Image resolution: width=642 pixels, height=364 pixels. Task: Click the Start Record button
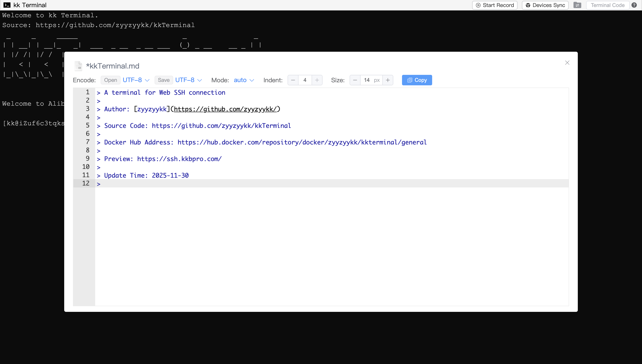pos(494,5)
